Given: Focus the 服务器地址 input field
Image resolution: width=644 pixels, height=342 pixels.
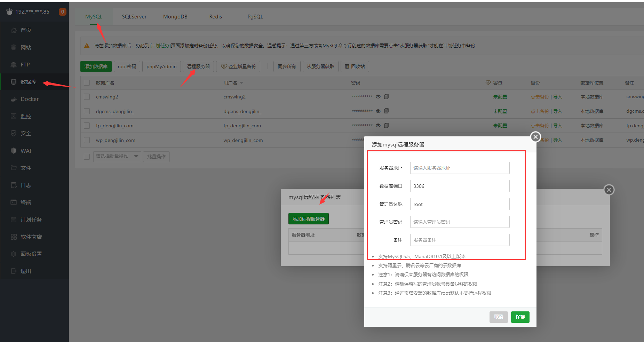Looking at the screenshot, I should [x=460, y=168].
